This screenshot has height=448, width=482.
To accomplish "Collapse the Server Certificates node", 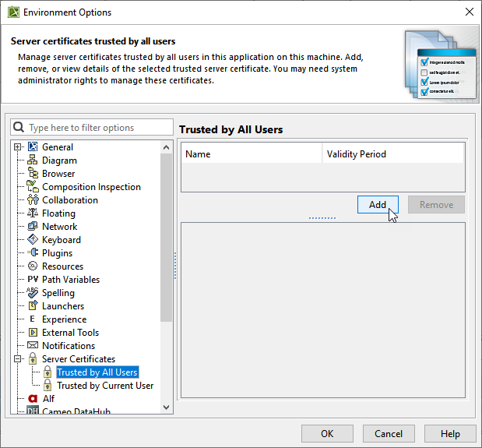I will [x=18, y=359].
